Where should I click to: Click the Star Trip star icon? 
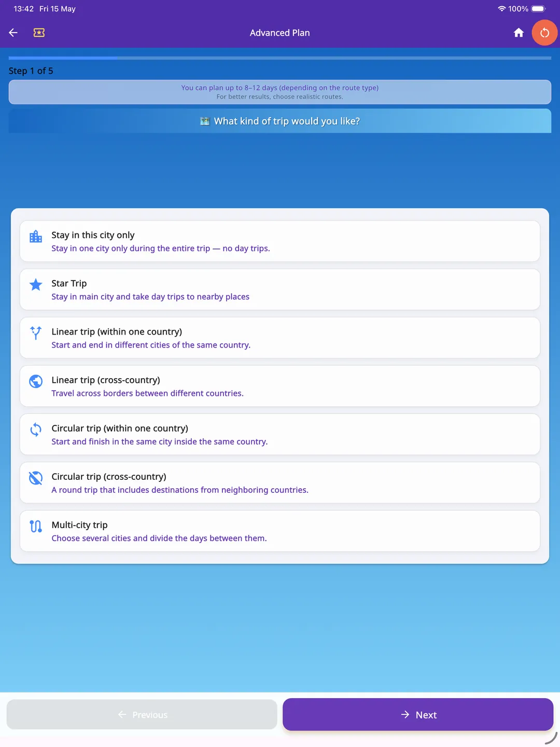[x=36, y=284]
